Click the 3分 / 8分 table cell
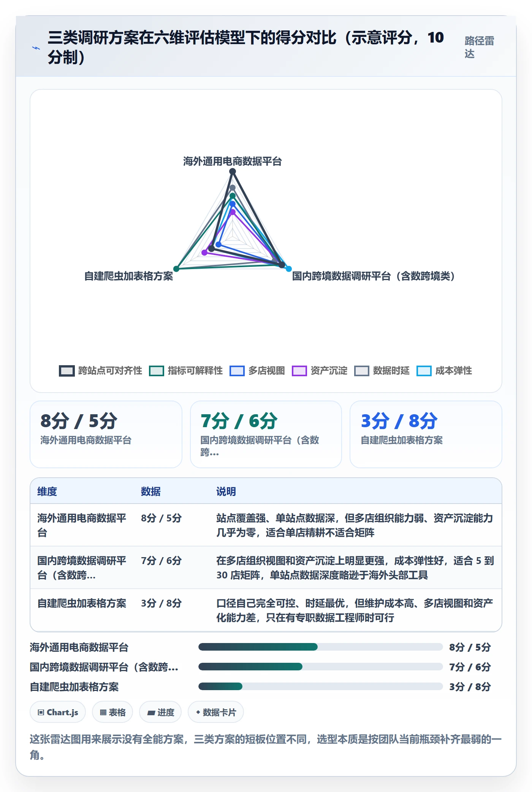Viewport: 532px width, 792px height. click(x=161, y=603)
